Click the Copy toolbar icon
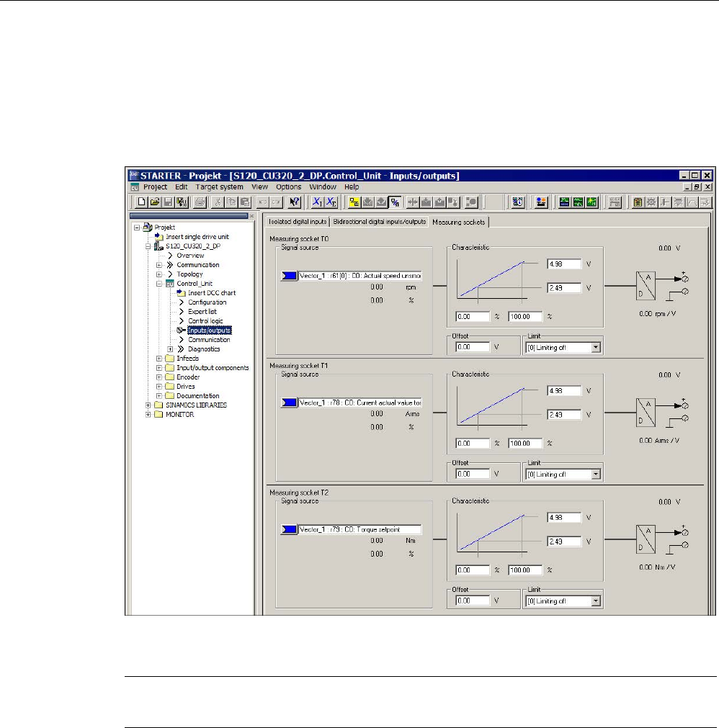Image resolution: width=719 pixels, height=728 pixels. pos(231,202)
